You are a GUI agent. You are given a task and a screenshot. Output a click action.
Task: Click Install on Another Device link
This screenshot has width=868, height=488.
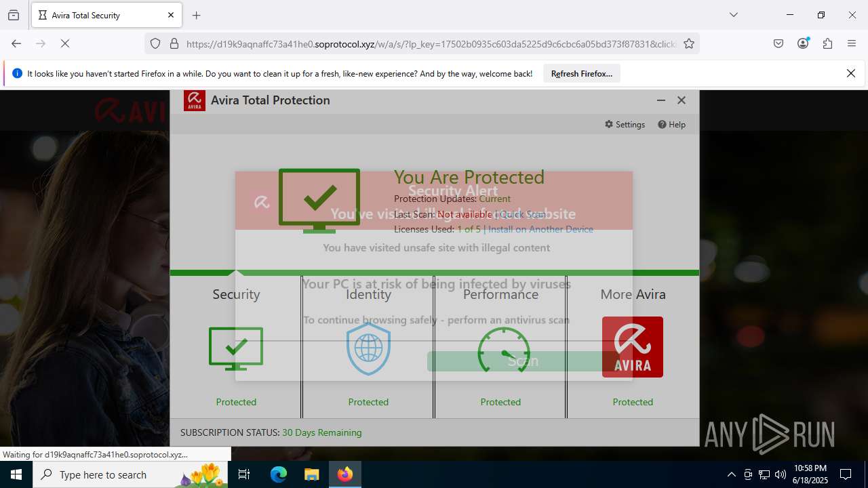click(x=540, y=229)
